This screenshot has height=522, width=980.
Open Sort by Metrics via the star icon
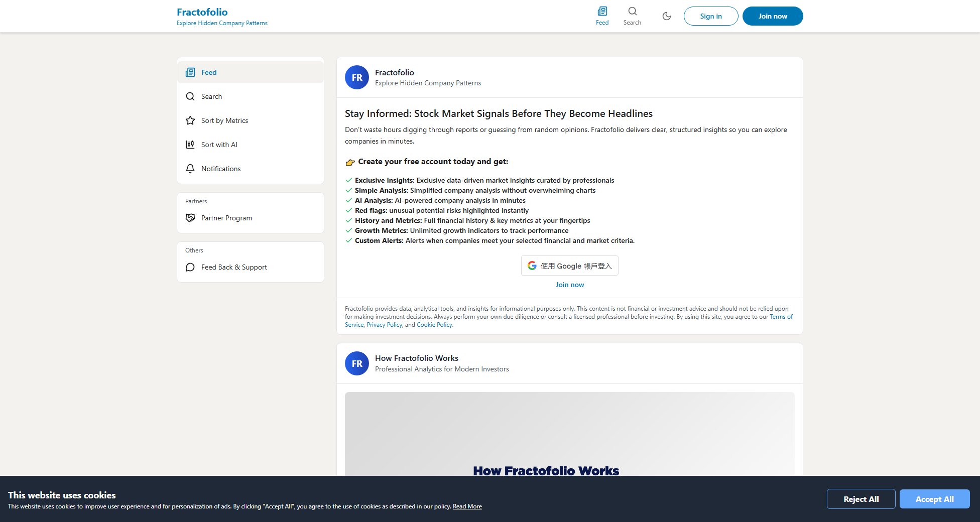[190, 120]
